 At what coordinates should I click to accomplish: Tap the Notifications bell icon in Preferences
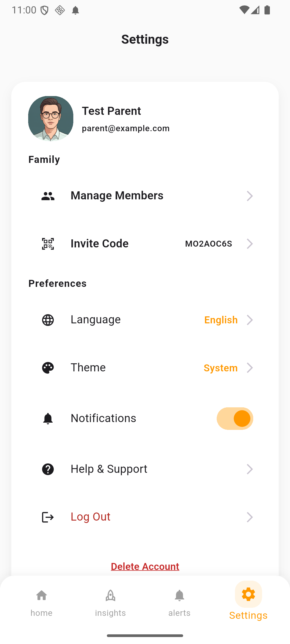[48, 419]
